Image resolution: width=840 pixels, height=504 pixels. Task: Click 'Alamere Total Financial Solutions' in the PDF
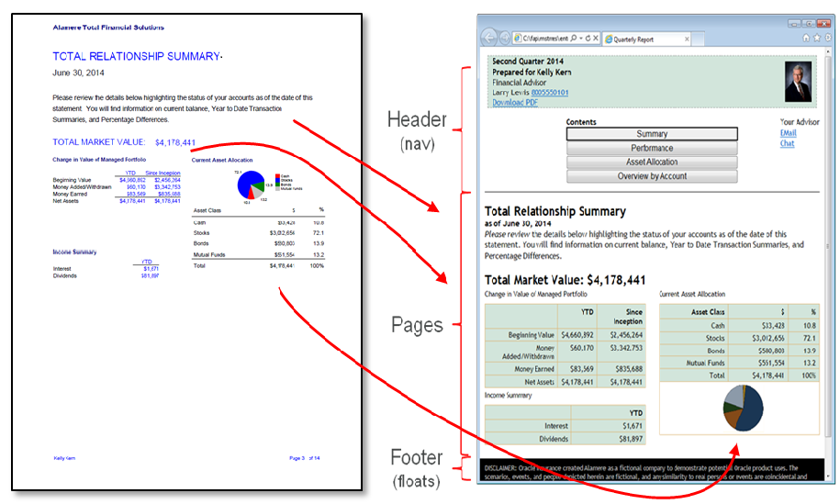pos(108,28)
